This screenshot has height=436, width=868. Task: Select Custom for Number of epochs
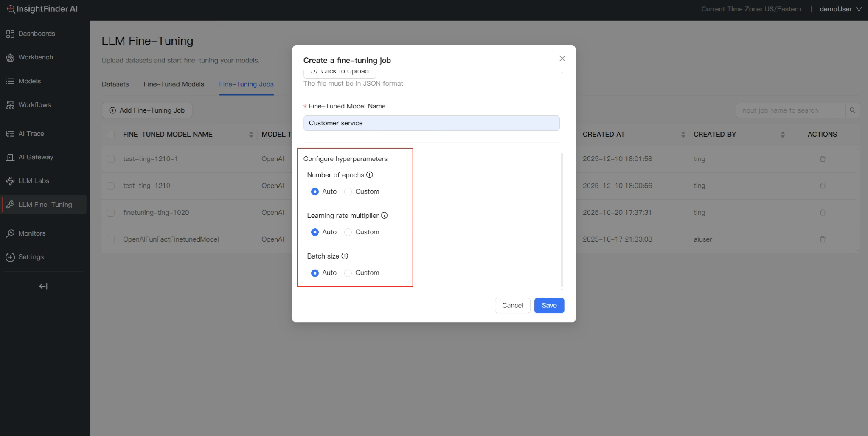point(348,191)
